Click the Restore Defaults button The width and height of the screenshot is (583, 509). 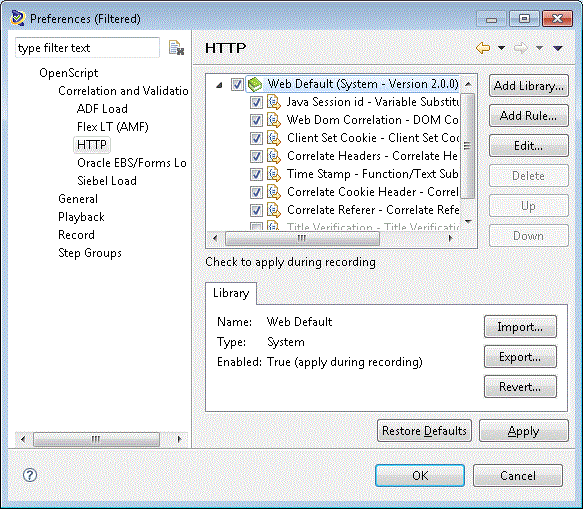(x=424, y=431)
